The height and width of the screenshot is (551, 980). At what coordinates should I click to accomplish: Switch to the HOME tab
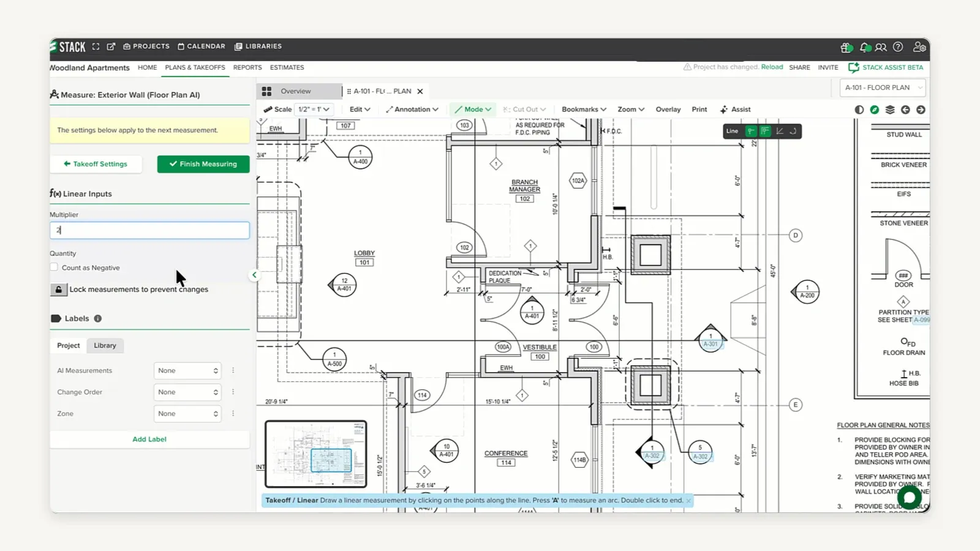point(147,67)
